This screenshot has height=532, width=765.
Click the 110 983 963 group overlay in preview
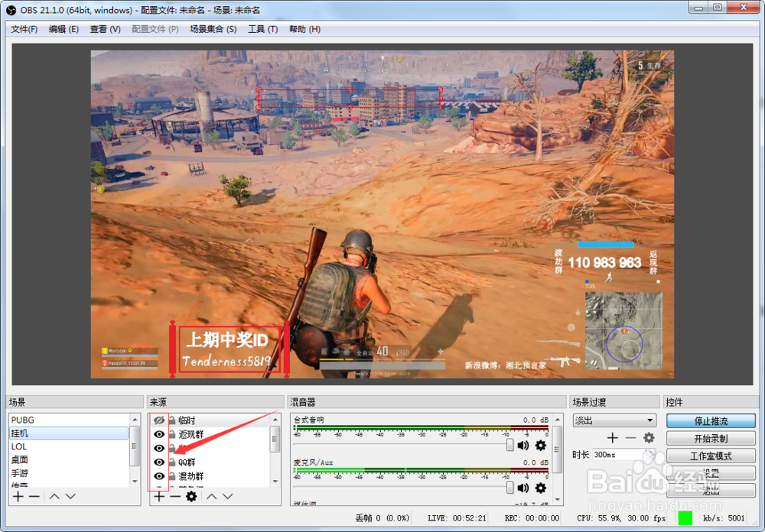point(605,262)
